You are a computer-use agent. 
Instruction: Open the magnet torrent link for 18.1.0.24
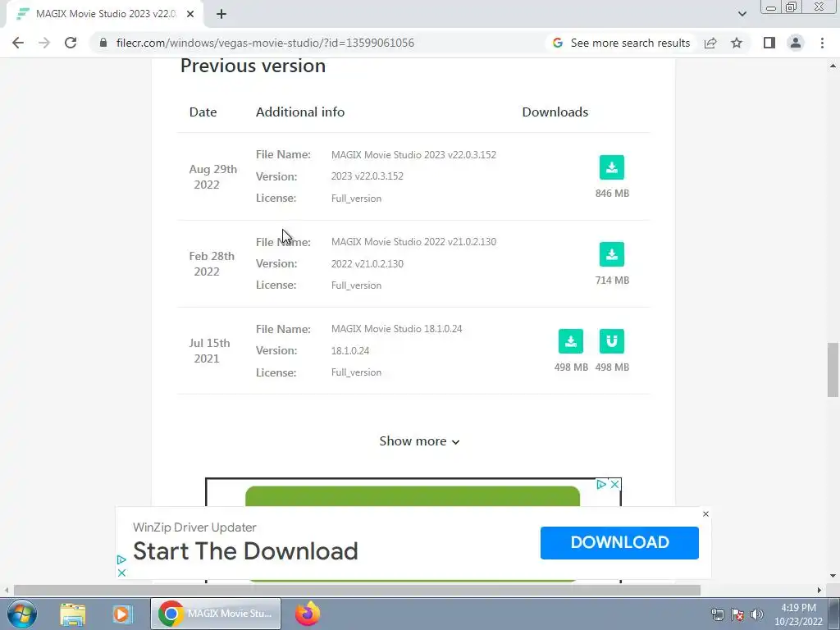click(x=611, y=341)
